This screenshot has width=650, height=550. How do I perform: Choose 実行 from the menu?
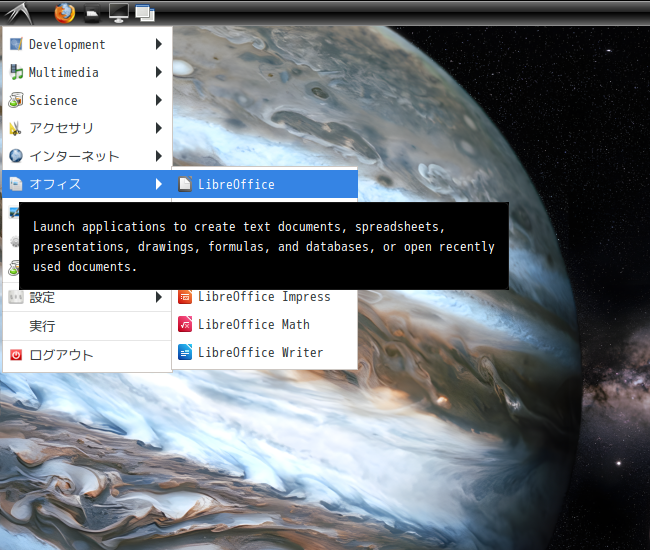87,326
